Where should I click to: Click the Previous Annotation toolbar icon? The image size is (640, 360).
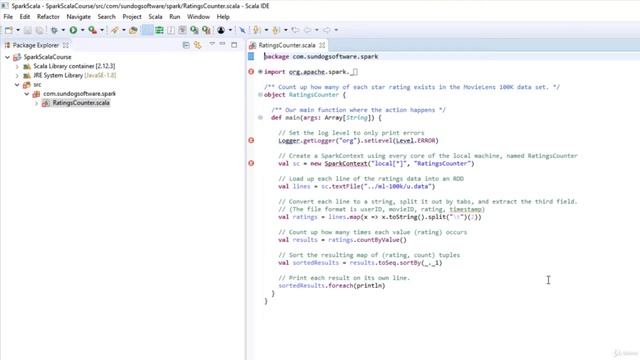(276, 30)
